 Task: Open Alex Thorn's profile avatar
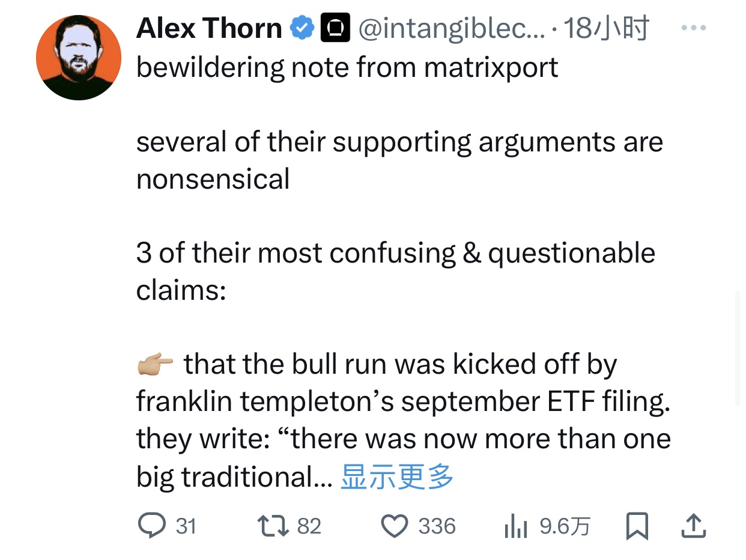click(78, 58)
